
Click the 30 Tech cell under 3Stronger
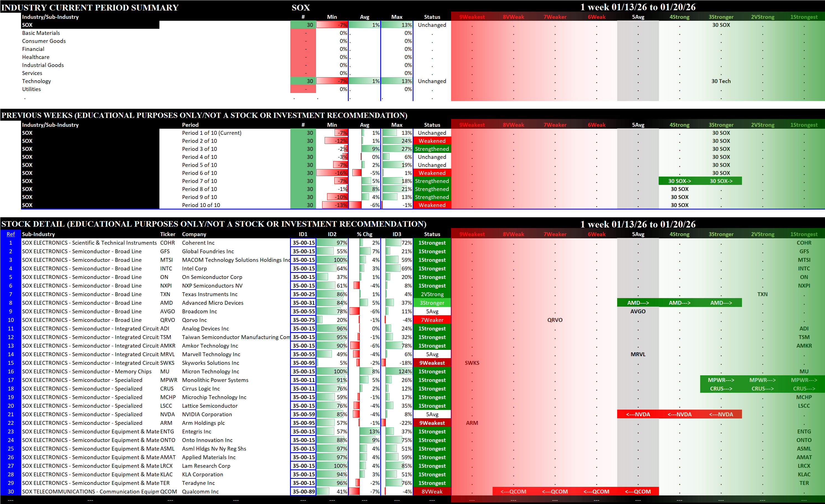tap(721, 81)
